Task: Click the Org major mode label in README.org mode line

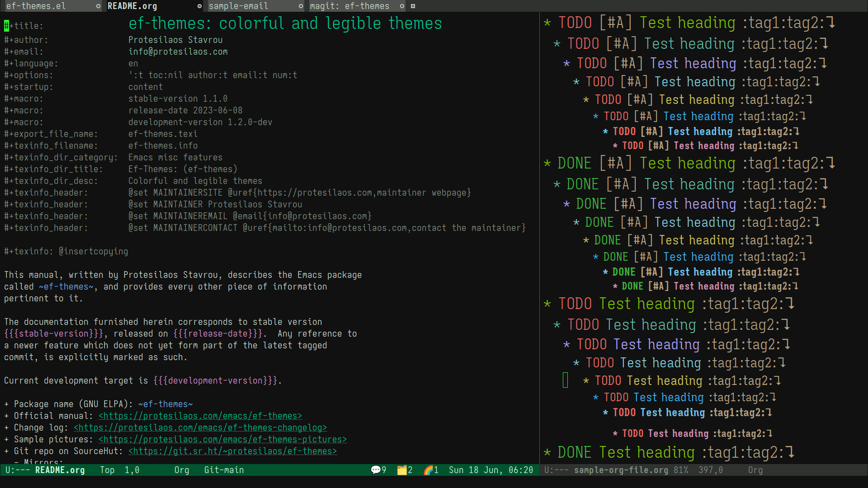Action: [x=182, y=470]
